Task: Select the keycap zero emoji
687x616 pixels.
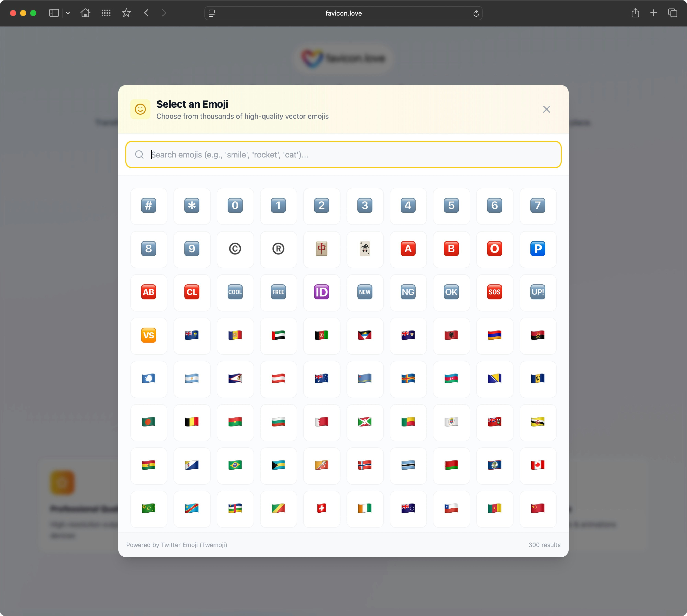Action: point(235,206)
